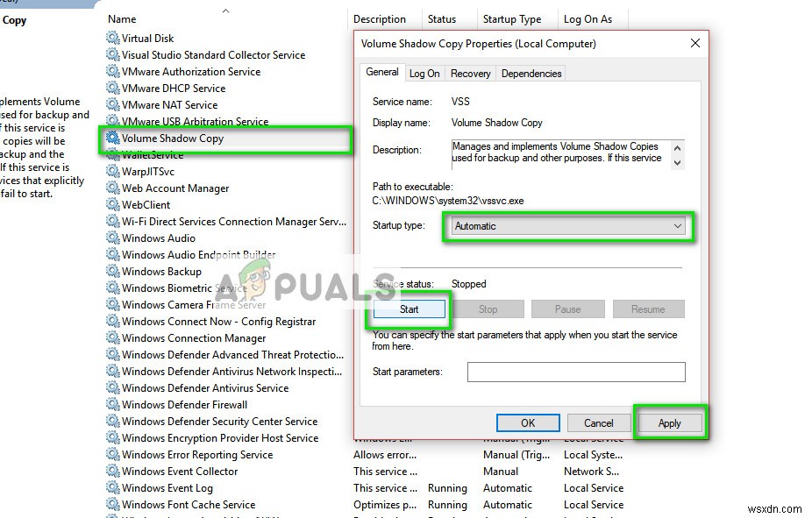Click the Automatic startup type of Windows Font Cache
This screenshot has height=518, width=812.
tap(508, 505)
